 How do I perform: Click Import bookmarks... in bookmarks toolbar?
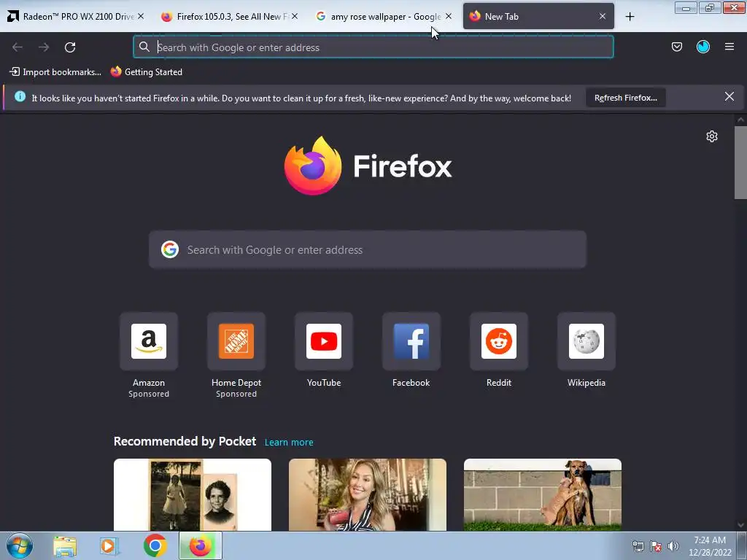click(x=55, y=72)
